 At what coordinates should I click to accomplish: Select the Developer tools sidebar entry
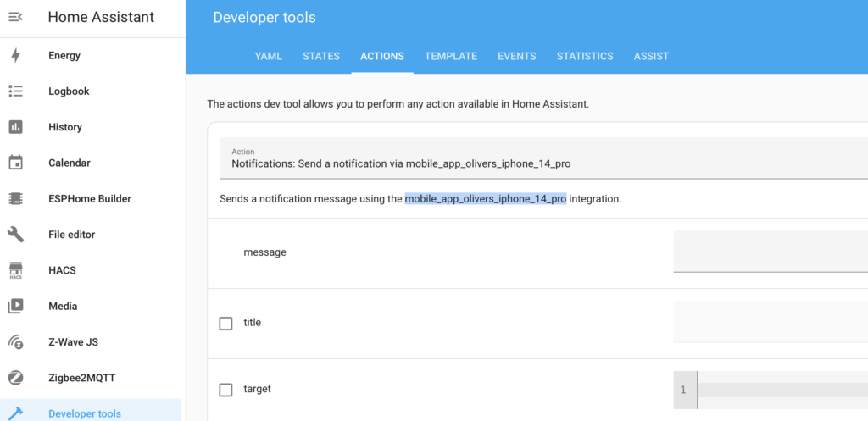pyautogui.click(x=91, y=411)
